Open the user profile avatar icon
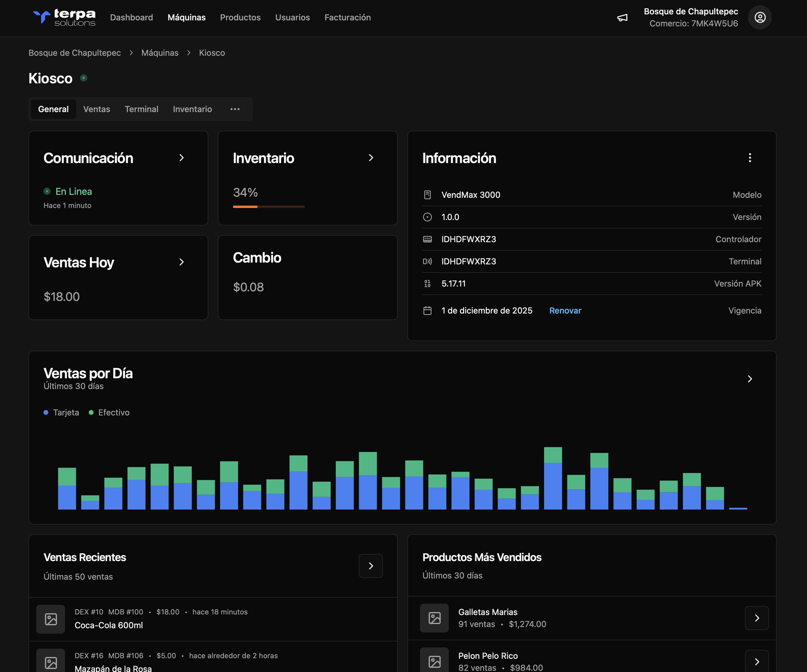This screenshot has width=807, height=672. click(760, 18)
